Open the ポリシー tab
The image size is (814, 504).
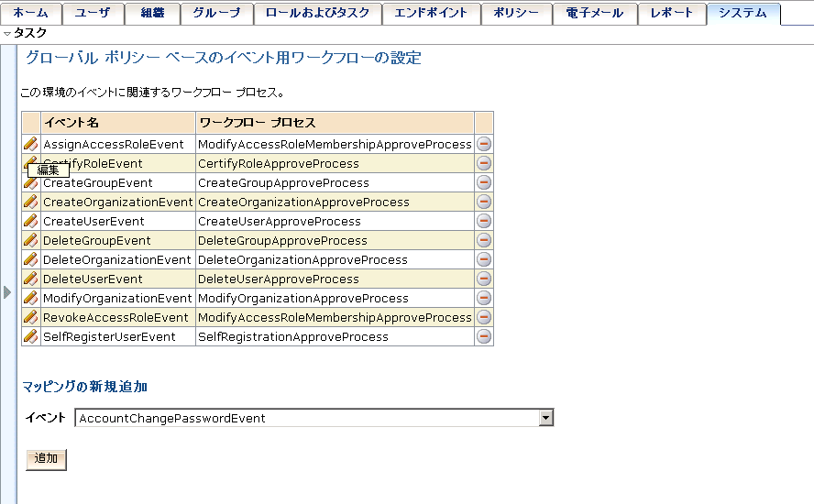click(516, 13)
